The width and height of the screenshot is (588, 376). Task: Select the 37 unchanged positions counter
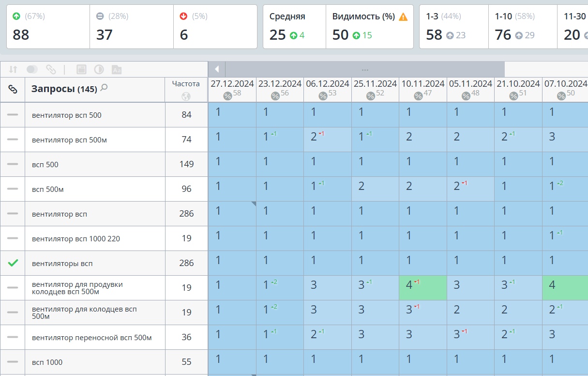coord(132,27)
